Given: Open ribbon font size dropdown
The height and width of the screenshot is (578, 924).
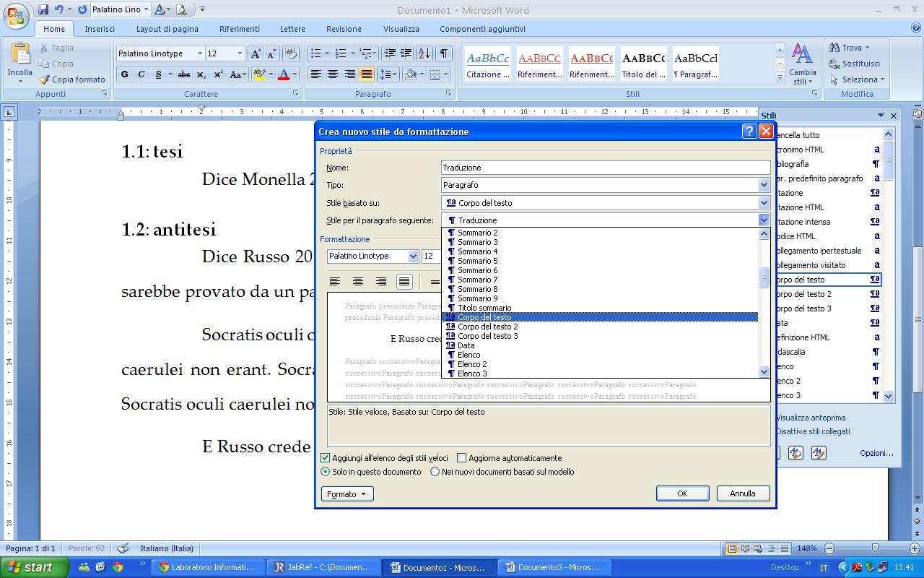Looking at the screenshot, I should tap(240, 53).
